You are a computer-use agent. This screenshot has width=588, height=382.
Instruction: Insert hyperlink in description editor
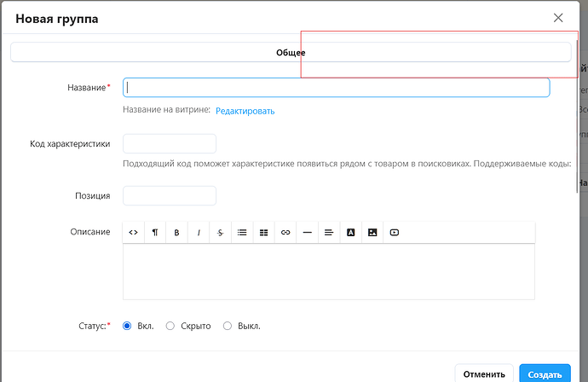coord(285,232)
